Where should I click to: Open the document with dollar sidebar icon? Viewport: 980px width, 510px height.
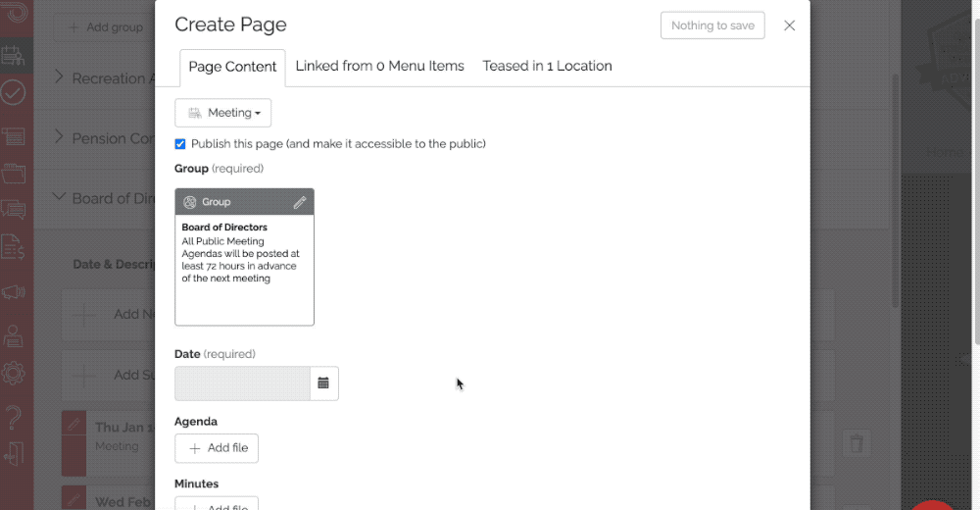(13, 247)
